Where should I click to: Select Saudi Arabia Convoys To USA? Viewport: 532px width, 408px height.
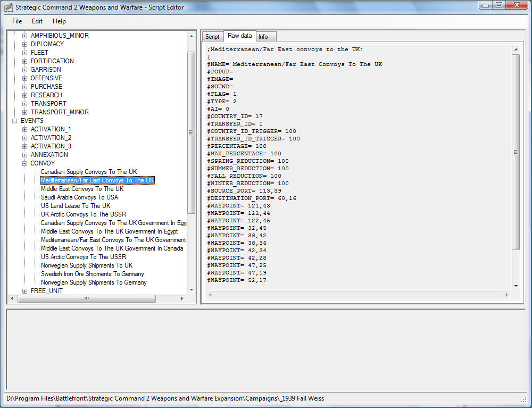[x=79, y=197]
